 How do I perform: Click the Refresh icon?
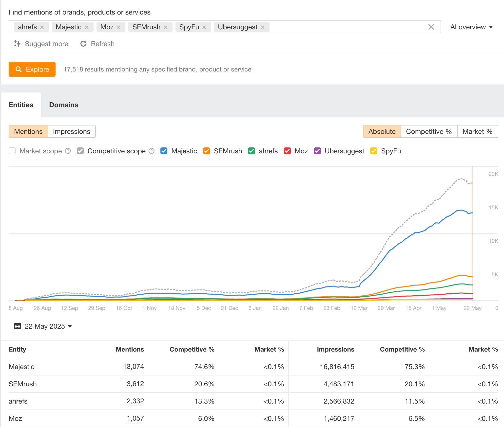click(84, 44)
